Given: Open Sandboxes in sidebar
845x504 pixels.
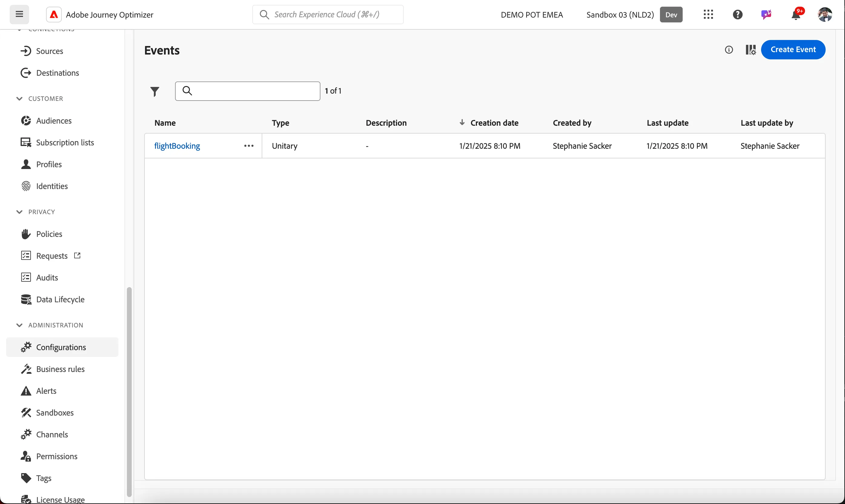Looking at the screenshot, I should [47, 413].
